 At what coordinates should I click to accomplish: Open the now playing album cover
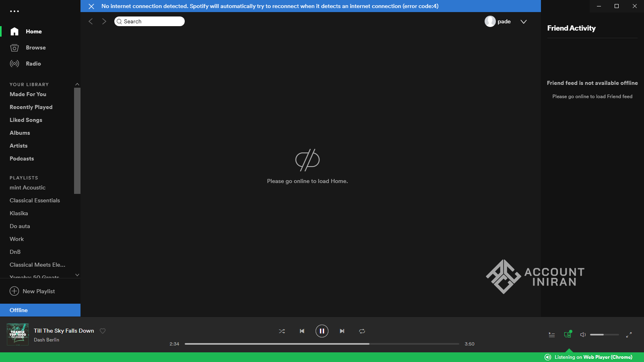tap(18, 335)
